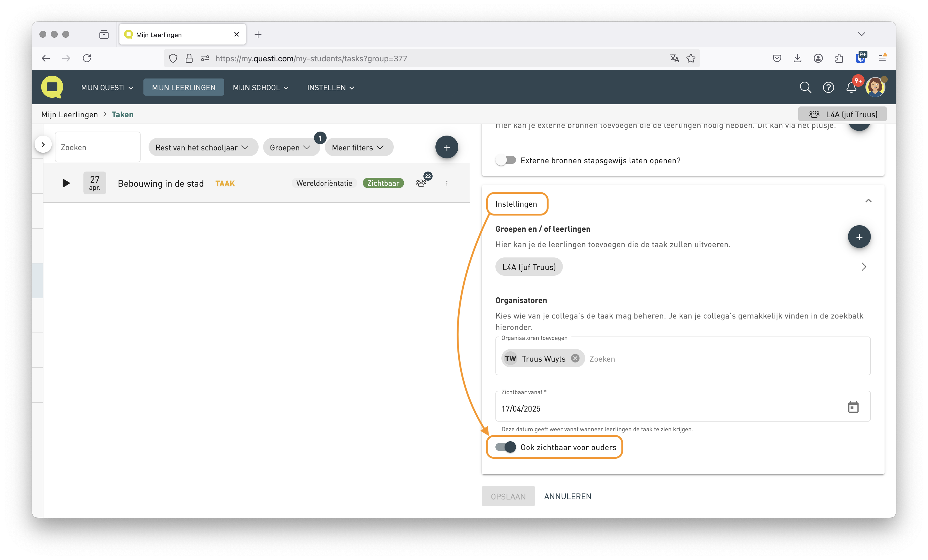Open the MIJN SCHOOL menu
Viewport: 928px width, 560px height.
coord(261,88)
